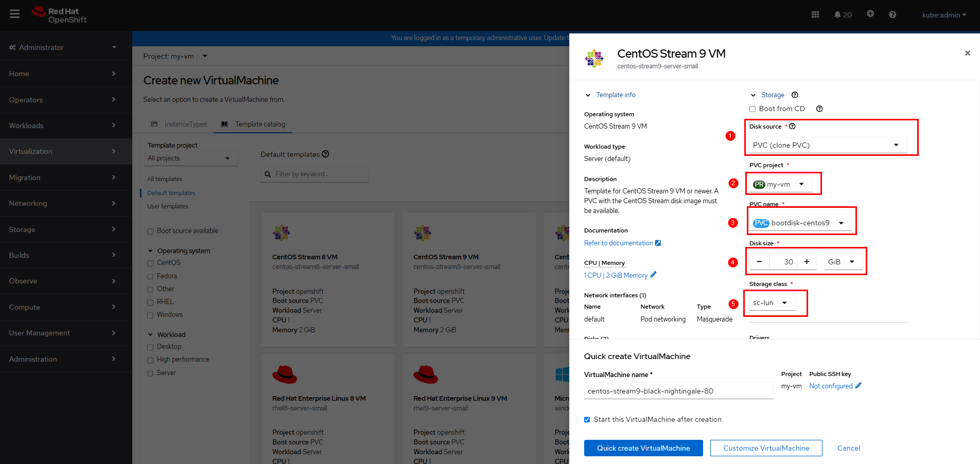The width and height of the screenshot is (980, 464).
Task: Open notifications bell showing 20
Action: coord(843,15)
